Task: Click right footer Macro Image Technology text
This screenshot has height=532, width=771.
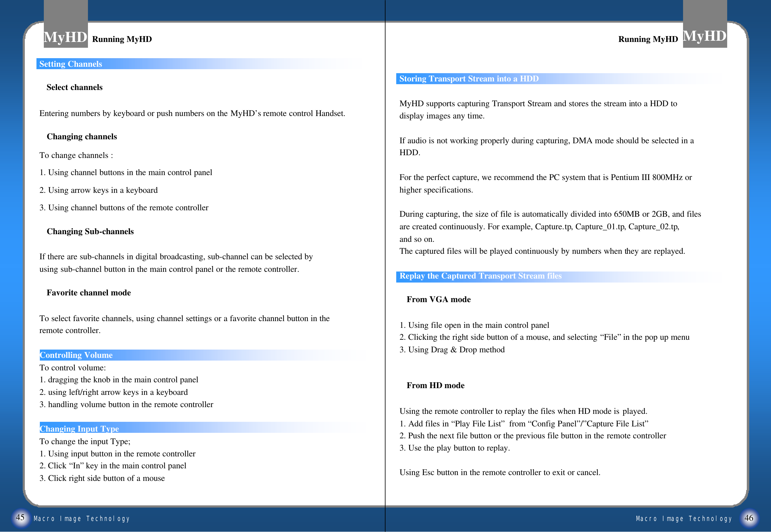Action: (x=684, y=519)
